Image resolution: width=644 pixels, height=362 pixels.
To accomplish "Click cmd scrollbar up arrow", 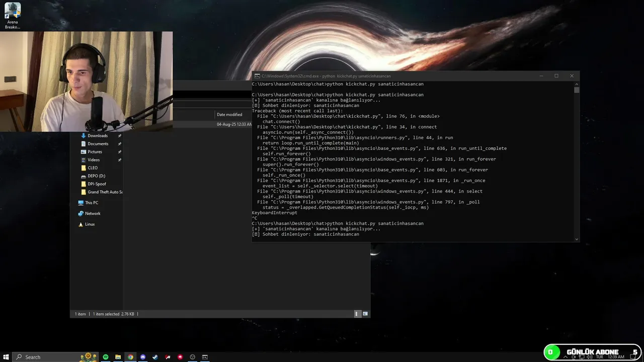I will point(577,84).
